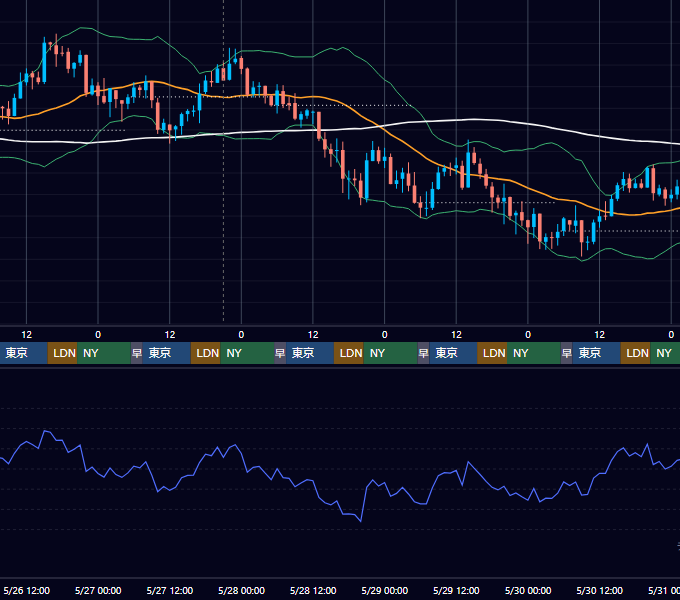Screen dimensions: 680x600
Task: Click the 5/29 00:00 date label
Action: pyautogui.click(x=385, y=590)
